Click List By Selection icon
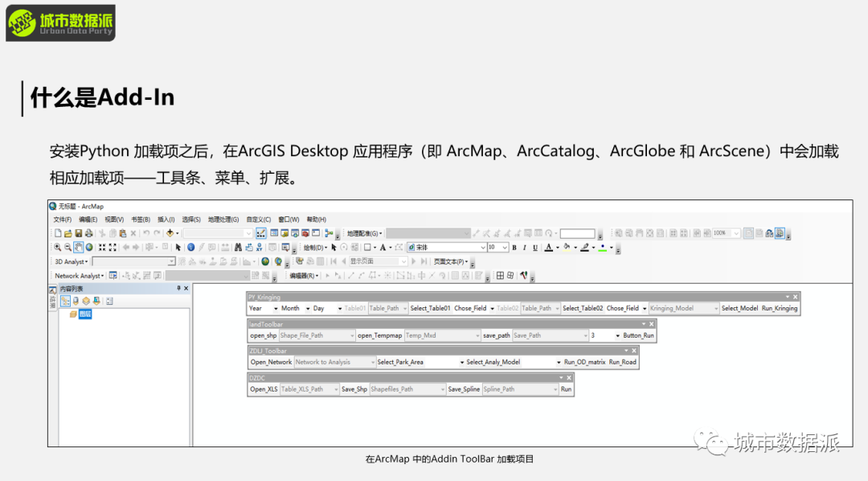This screenshot has height=481, width=868. click(x=96, y=301)
